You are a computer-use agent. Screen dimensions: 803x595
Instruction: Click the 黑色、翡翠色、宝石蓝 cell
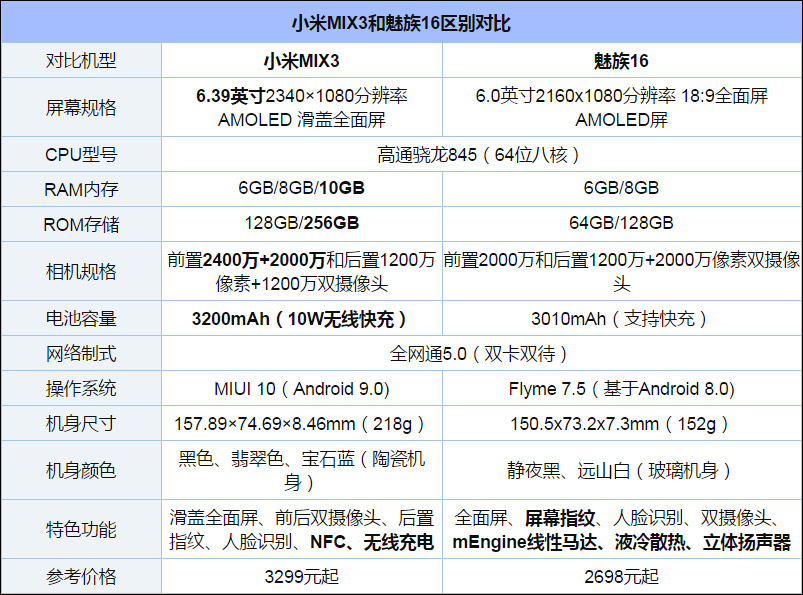pos(302,470)
